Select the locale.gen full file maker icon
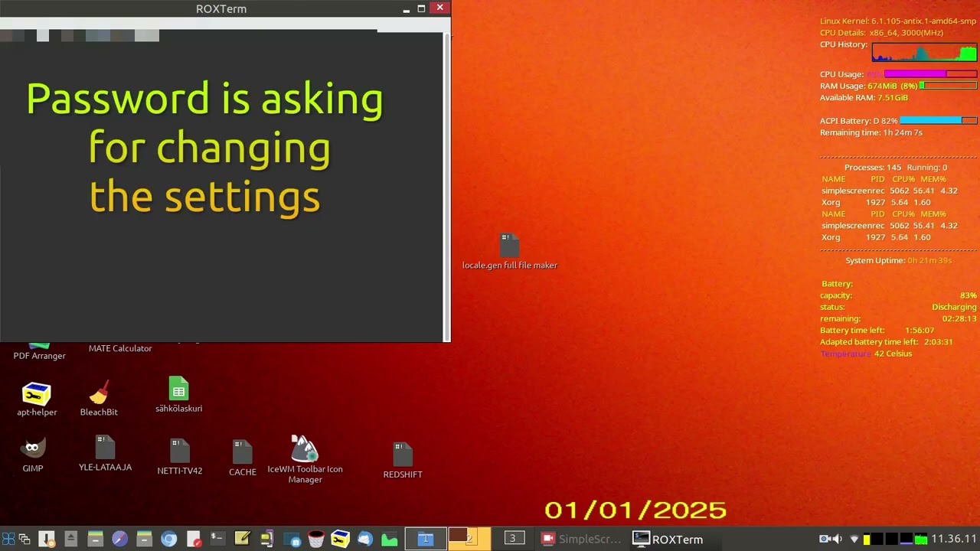Screen dimensions: 980x551 pos(509,252)
